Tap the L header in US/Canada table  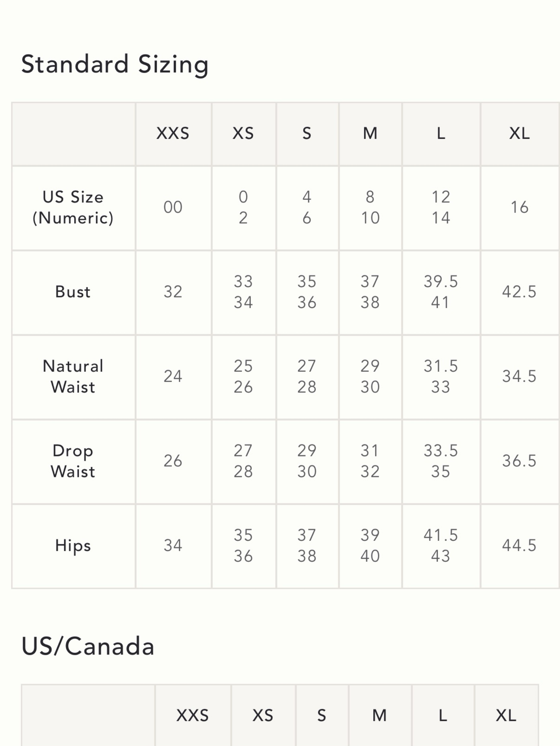[443, 715]
